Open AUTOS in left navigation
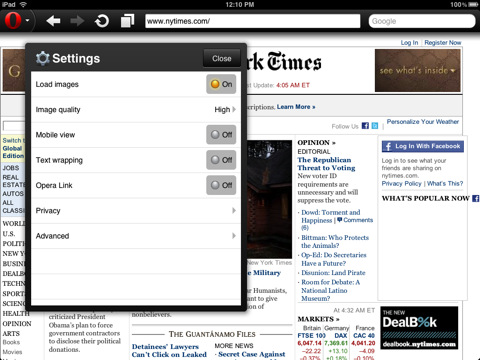The width and height of the screenshot is (480, 360). click(x=13, y=194)
